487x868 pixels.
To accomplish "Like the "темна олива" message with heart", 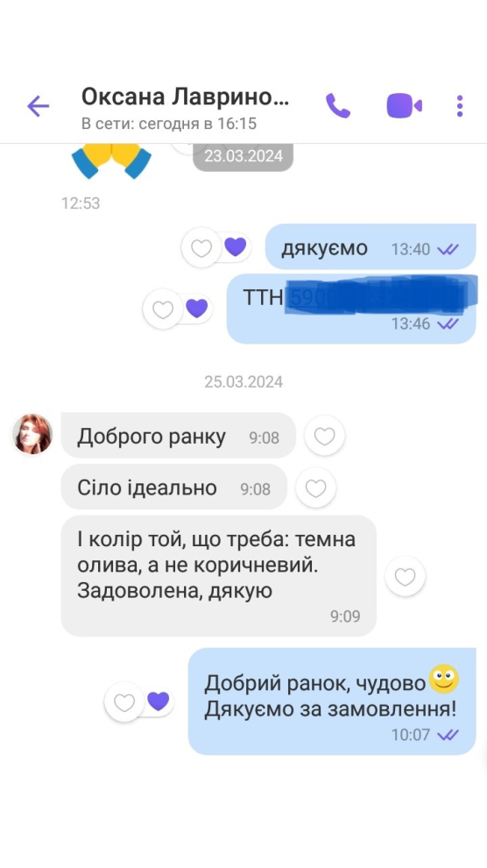I will pyautogui.click(x=406, y=576).
